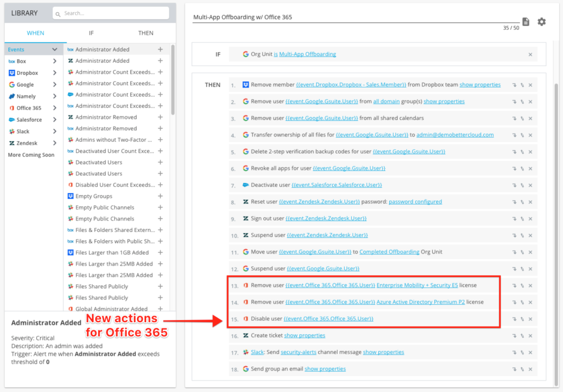The width and height of the screenshot is (563, 392).
Task: Expand the Office 365 category
Action: tap(54, 108)
